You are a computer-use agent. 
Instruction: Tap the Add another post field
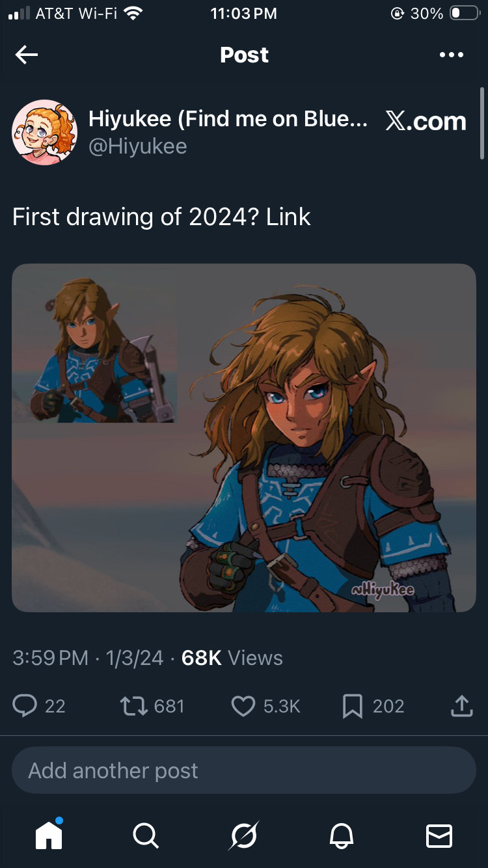pos(243,770)
